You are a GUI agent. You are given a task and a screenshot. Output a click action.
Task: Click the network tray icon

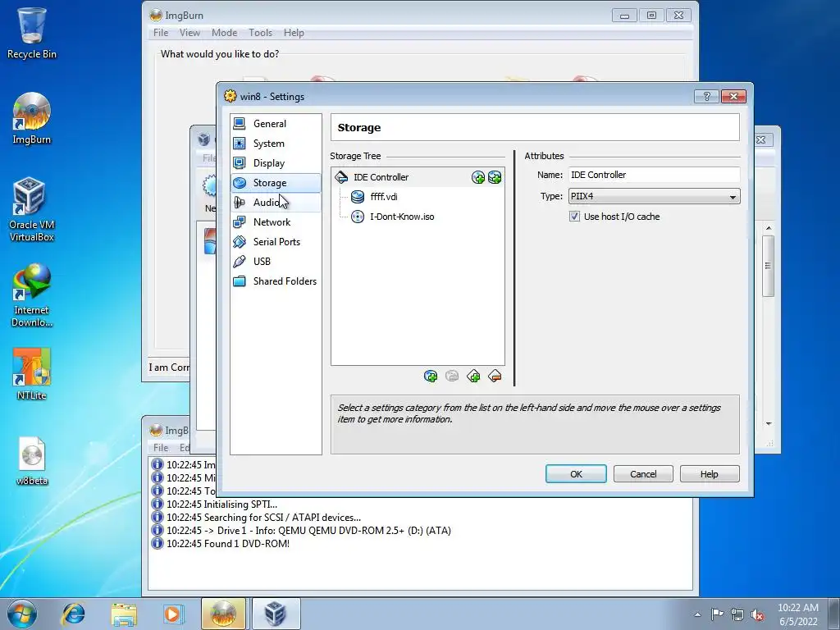coord(737,614)
